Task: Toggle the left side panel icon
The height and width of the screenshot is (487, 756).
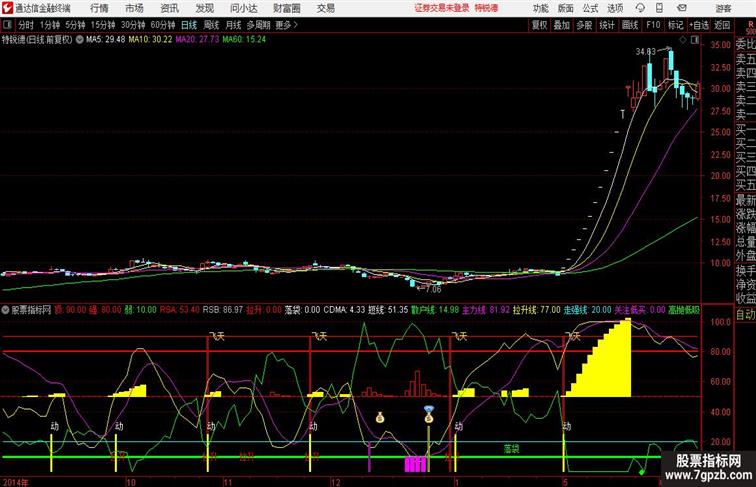Action: pos(7,25)
